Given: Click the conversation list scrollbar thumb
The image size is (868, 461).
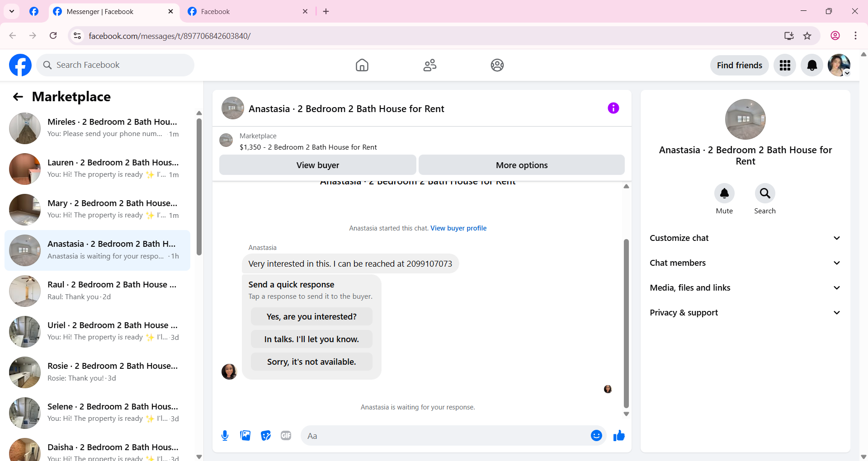Looking at the screenshot, I should pos(199,187).
